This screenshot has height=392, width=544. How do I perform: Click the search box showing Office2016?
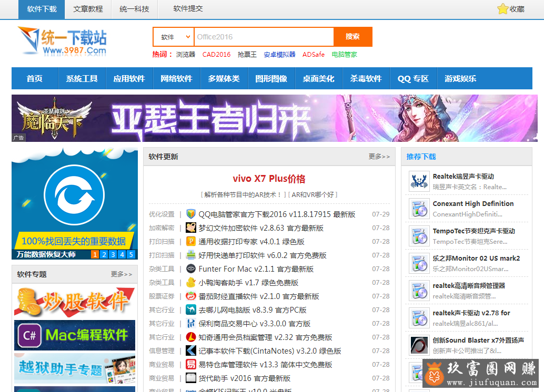tap(264, 37)
